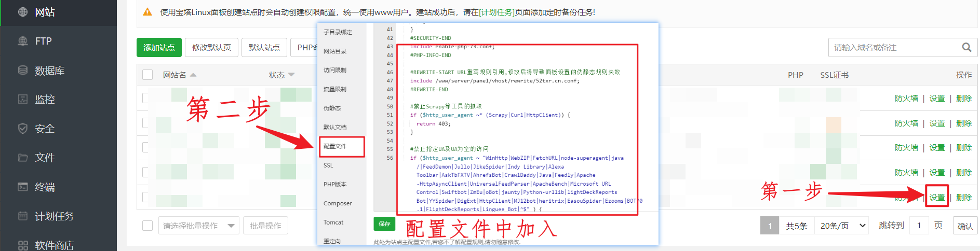The width and height of the screenshot is (980, 251).
Task: Expand the 20条/页 page size dropdown
Action: tap(843, 226)
